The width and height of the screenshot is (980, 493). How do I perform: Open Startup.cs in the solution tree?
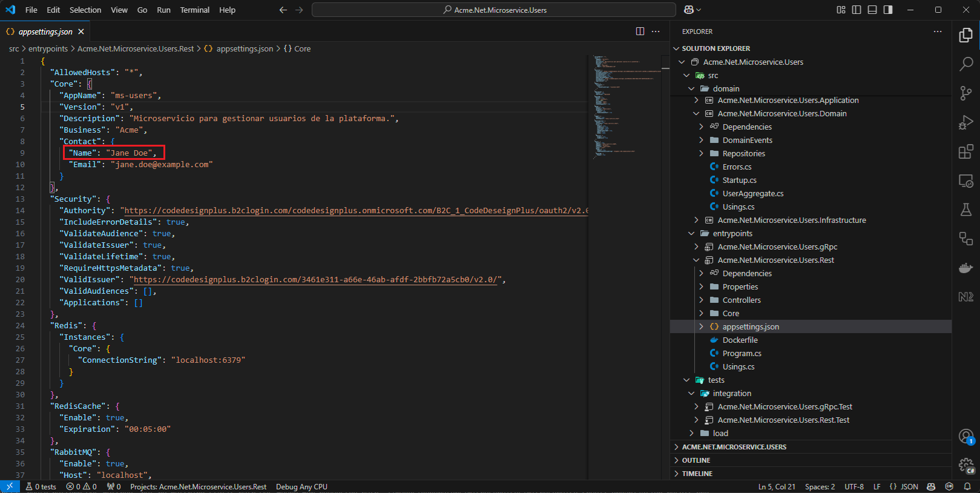tap(740, 180)
